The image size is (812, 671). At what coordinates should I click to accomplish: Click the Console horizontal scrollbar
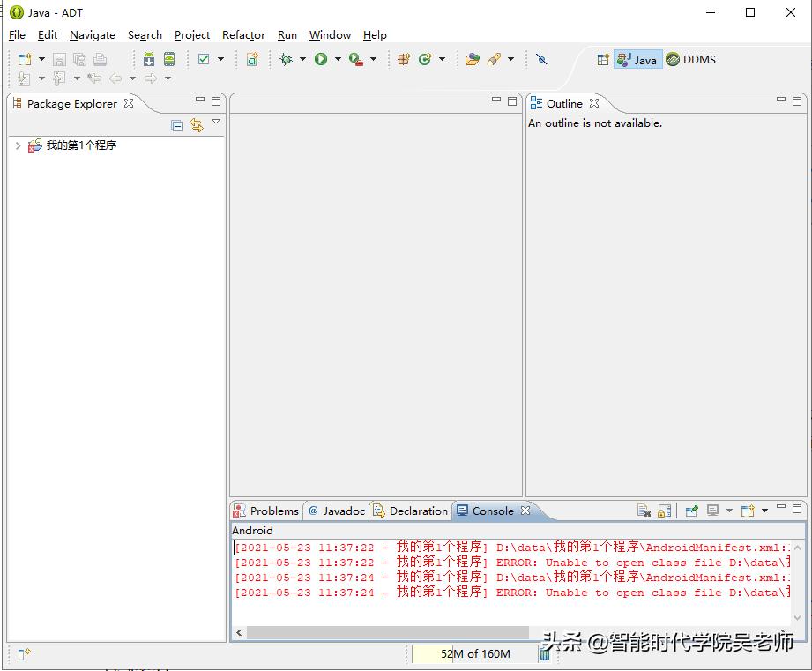[388, 632]
